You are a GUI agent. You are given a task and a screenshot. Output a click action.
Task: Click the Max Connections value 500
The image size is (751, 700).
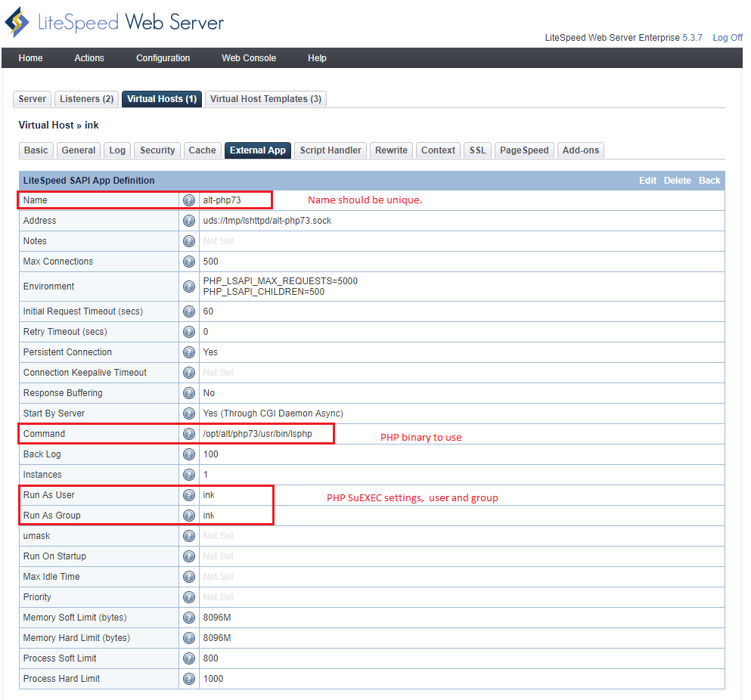pyautogui.click(x=211, y=262)
